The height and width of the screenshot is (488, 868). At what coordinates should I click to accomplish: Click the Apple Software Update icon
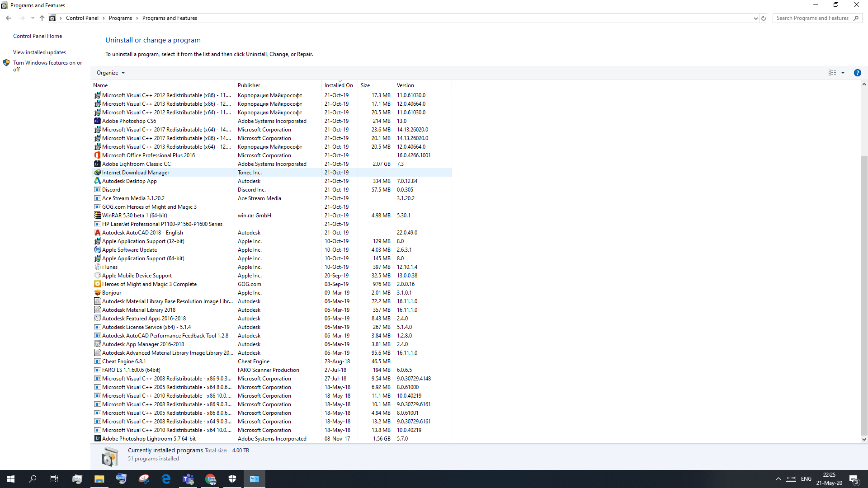pyautogui.click(x=97, y=250)
